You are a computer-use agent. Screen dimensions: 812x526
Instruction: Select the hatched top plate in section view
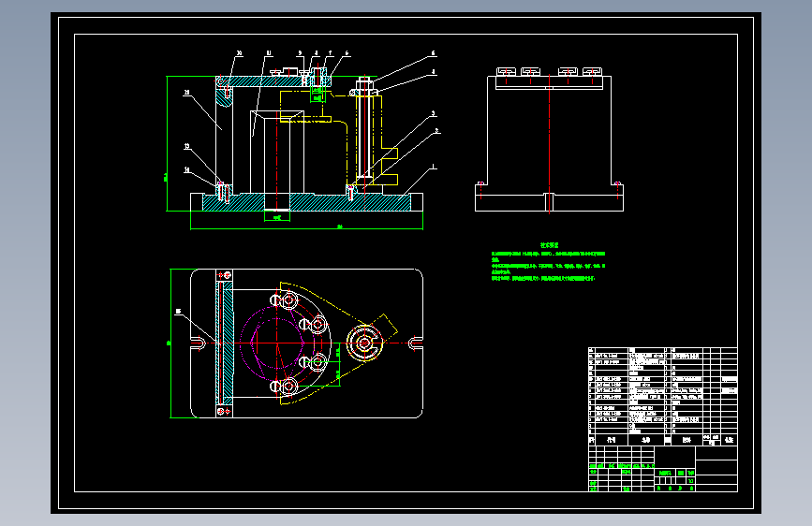pos(273,81)
